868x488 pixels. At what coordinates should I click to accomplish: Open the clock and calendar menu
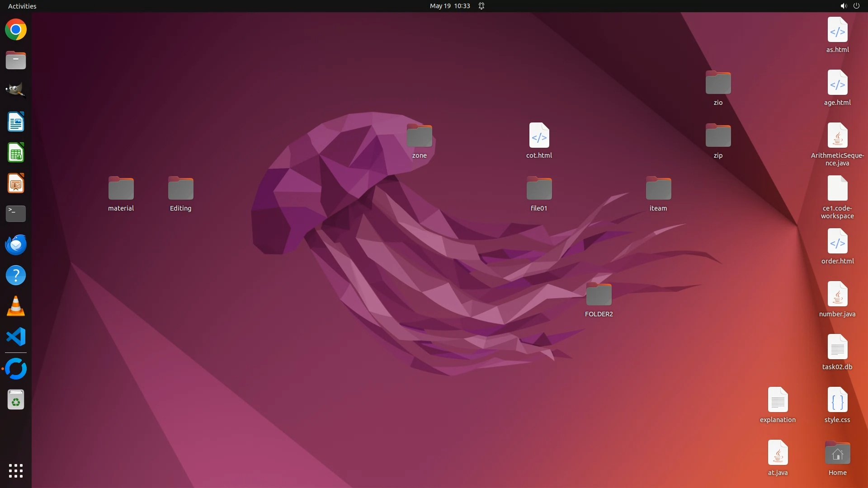point(449,6)
